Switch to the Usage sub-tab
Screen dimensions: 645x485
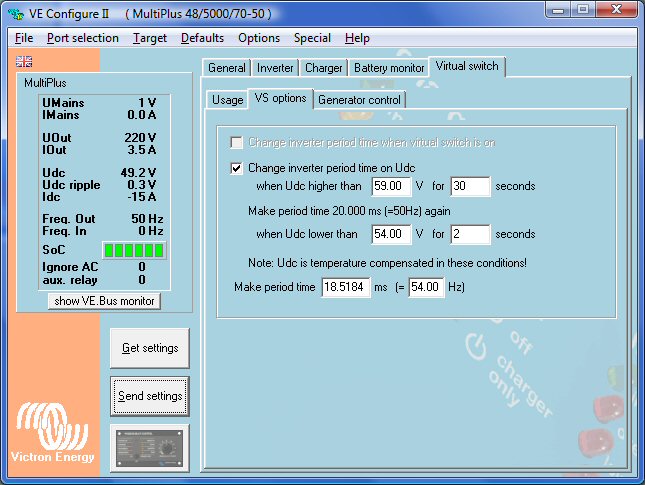pyautogui.click(x=227, y=100)
